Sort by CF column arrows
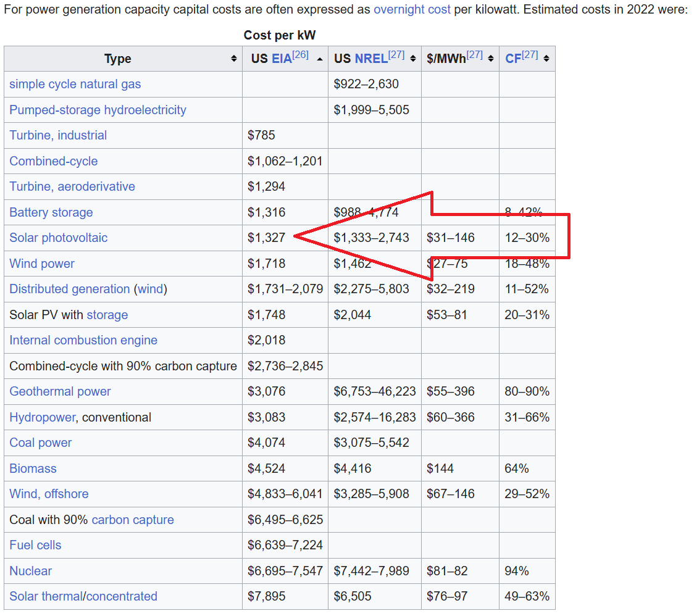 pos(546,59)
